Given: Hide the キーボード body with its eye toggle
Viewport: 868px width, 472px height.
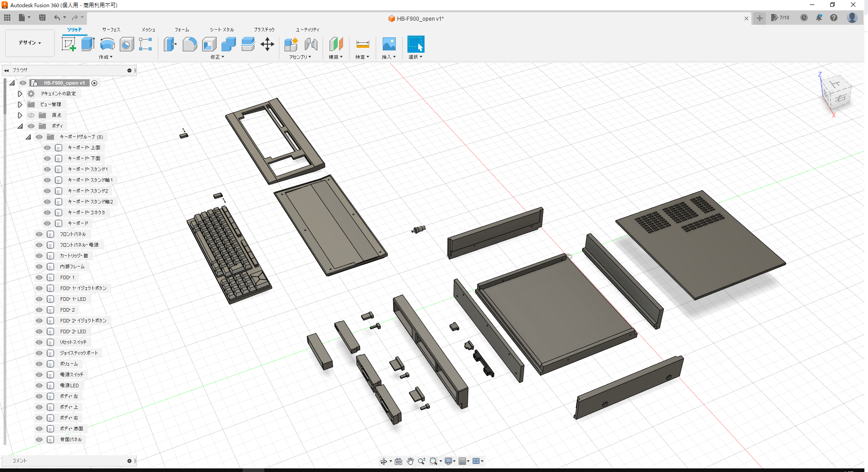Looking at the screenshot, I should (x=47, y=223).
